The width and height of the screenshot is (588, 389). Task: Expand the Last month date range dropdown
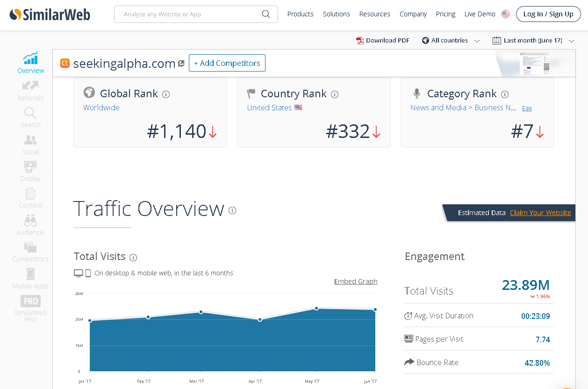pyautogui.click(x=533, y=41)
